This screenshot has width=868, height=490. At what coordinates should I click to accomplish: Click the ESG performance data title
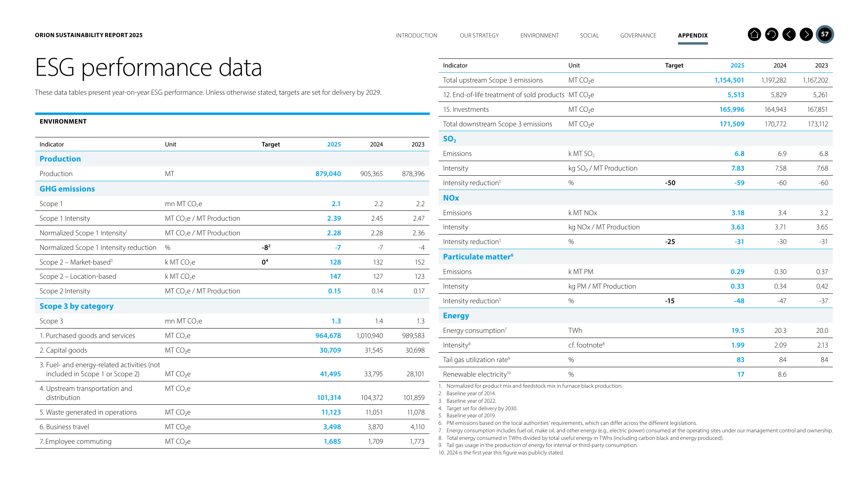(x=148, y=67)
